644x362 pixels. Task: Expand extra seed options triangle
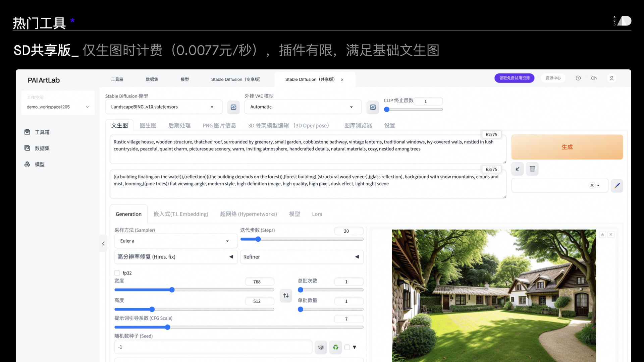coord(355,347)
